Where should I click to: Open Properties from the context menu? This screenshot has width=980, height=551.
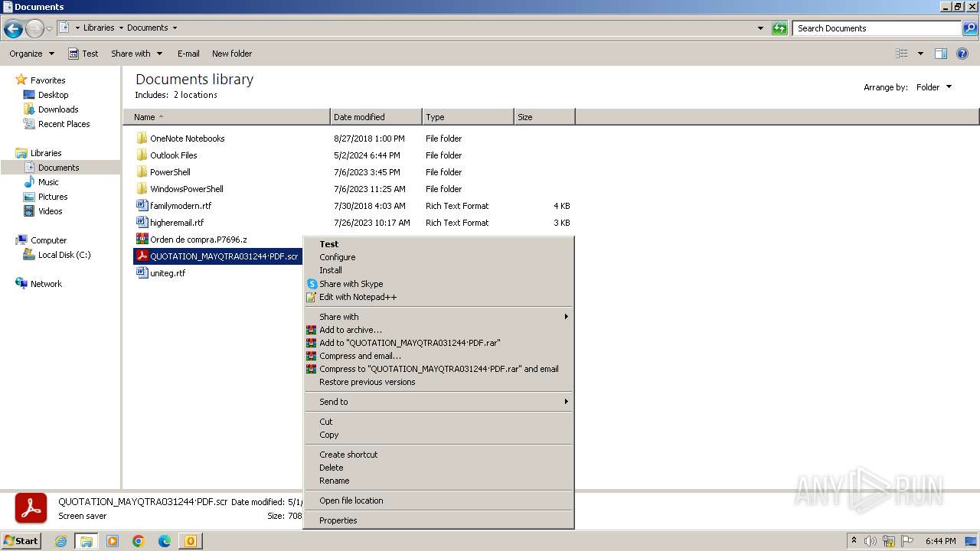(439, 520)
